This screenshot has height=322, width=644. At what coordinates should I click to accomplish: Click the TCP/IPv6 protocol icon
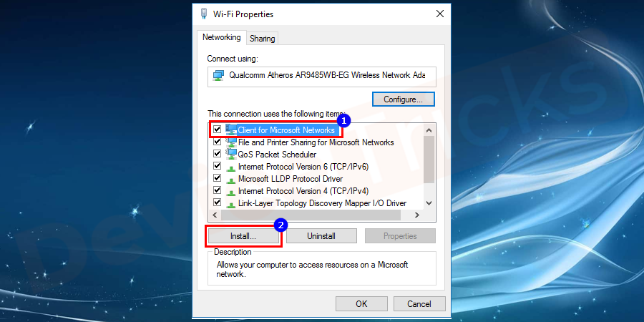tap(231, 167)
